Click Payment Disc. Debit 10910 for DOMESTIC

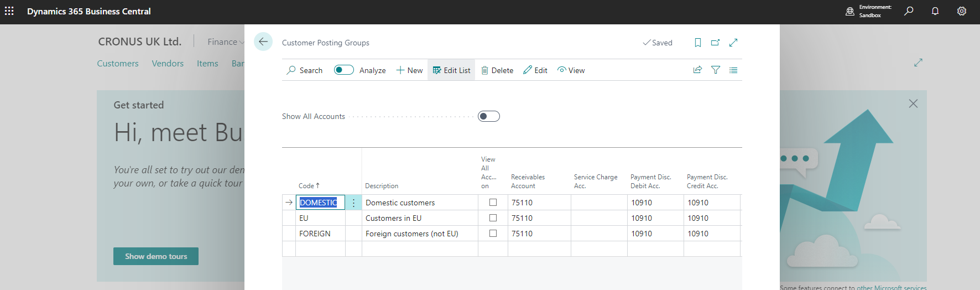[x=655, y=203]
